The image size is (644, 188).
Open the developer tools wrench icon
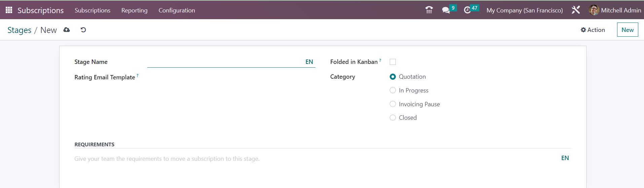[x=576, y=10]
